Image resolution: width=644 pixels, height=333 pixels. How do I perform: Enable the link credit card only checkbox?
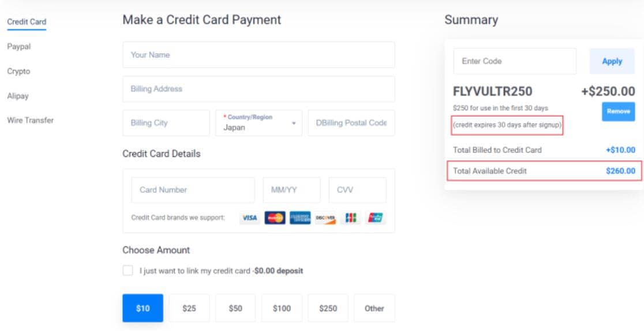coord(128,271)
